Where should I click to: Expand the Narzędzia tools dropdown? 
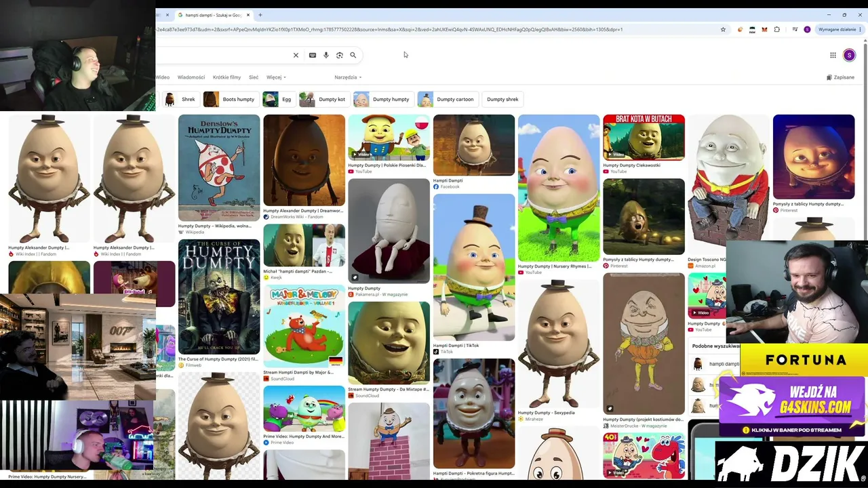pos(348,77)
